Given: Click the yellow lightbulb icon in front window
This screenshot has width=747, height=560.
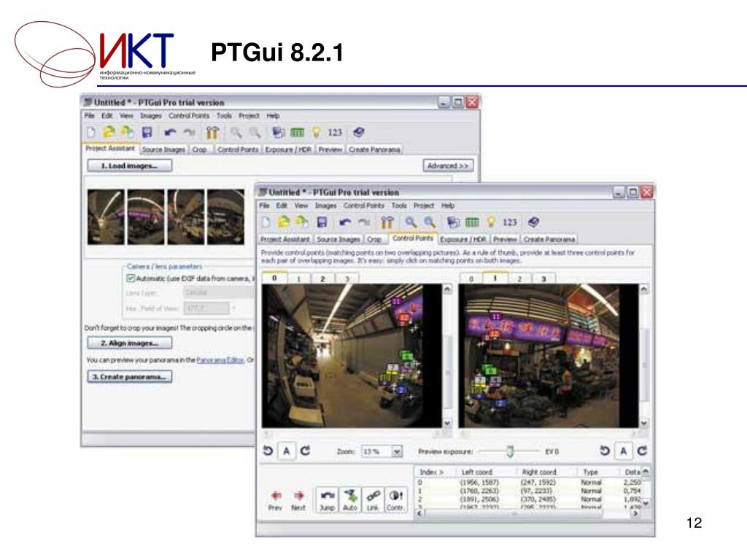Looking at the screenshot, I should pyautogui.click(x=492, y=222).
